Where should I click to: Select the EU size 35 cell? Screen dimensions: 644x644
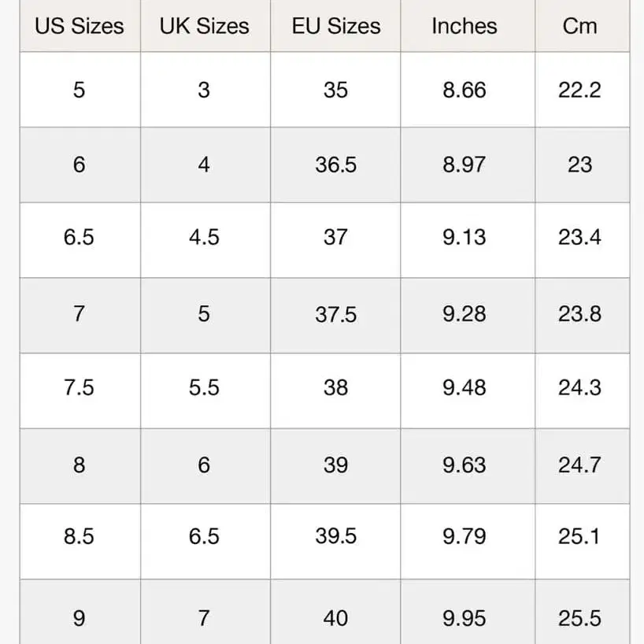(335, 90)
